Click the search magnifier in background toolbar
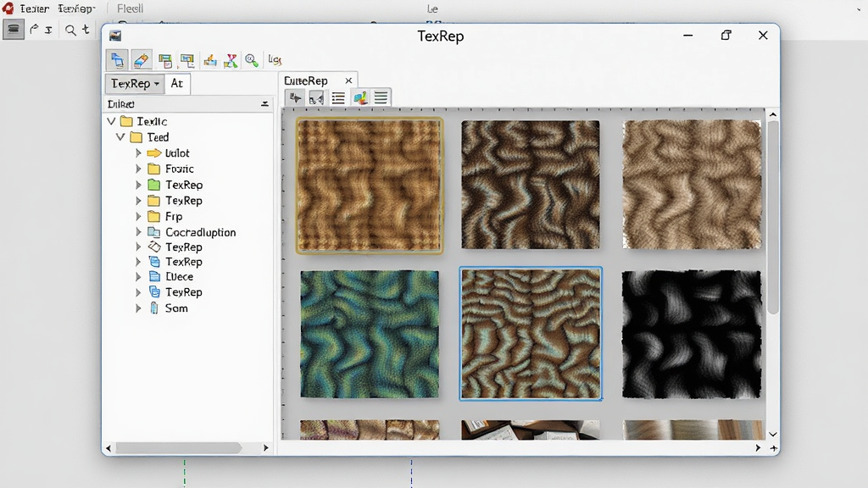This screenshot has height=488, width=868. coord(70,30)
